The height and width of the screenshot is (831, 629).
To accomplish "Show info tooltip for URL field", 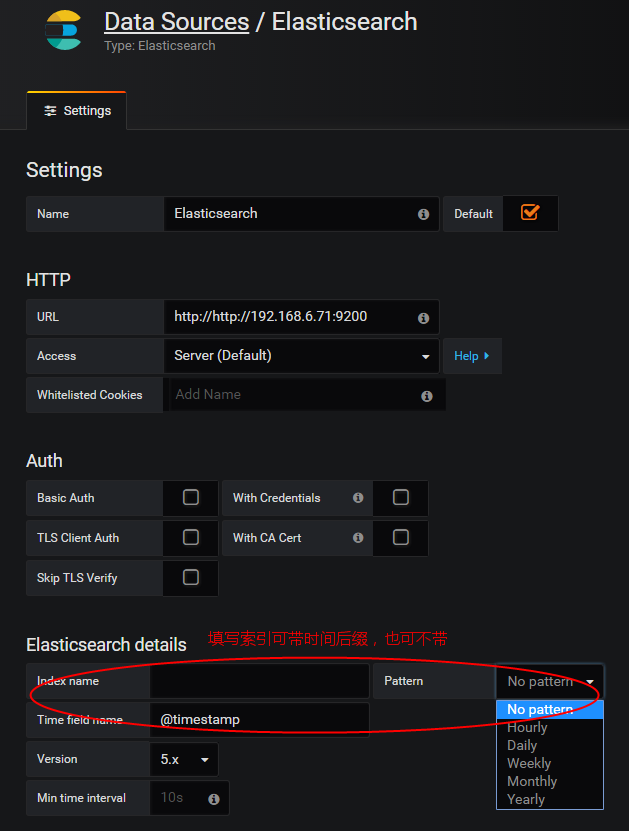I will tap(423, 318).
